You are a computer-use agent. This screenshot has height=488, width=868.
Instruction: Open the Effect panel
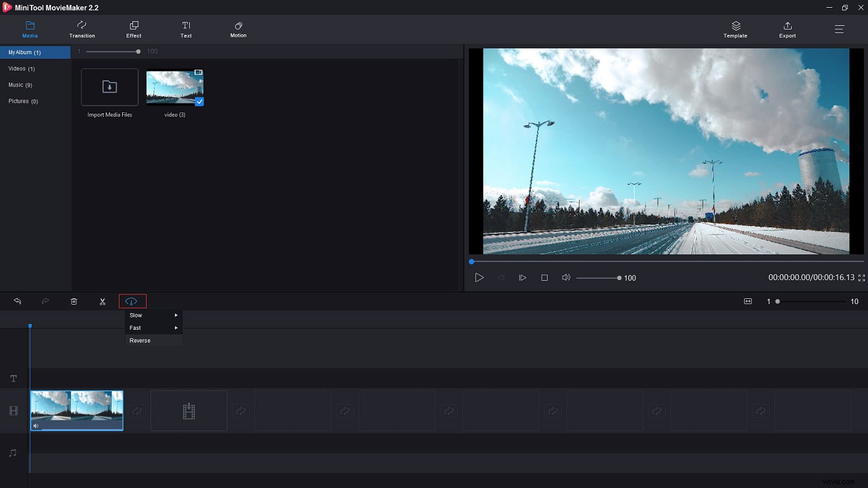pyautogui.click(x=133, y=29)
